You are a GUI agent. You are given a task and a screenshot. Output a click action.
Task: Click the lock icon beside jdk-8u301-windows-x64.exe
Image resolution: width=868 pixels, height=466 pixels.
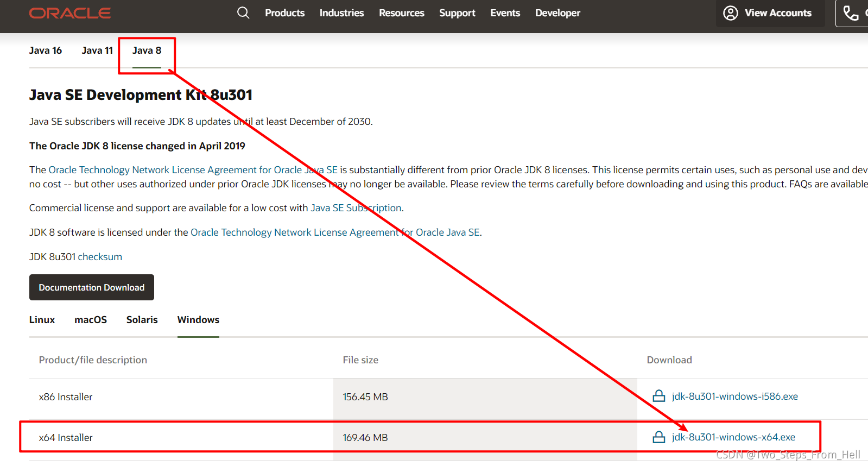[659, 437]
